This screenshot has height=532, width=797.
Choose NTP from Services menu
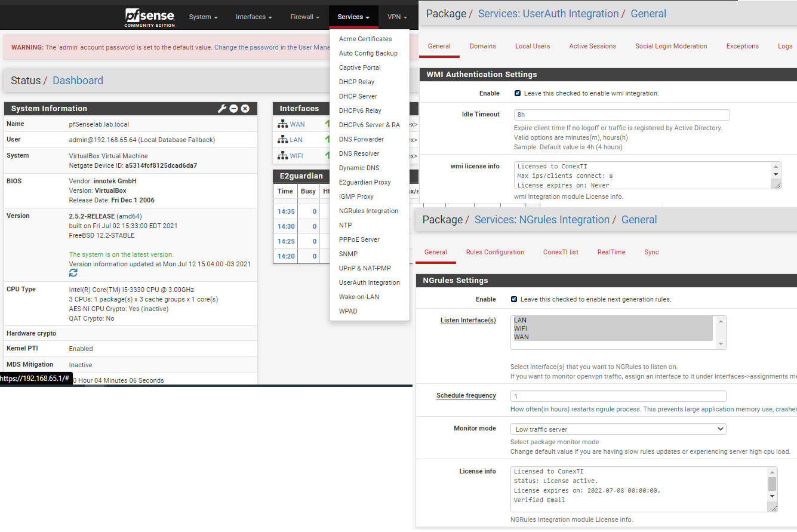click(345, 225)
